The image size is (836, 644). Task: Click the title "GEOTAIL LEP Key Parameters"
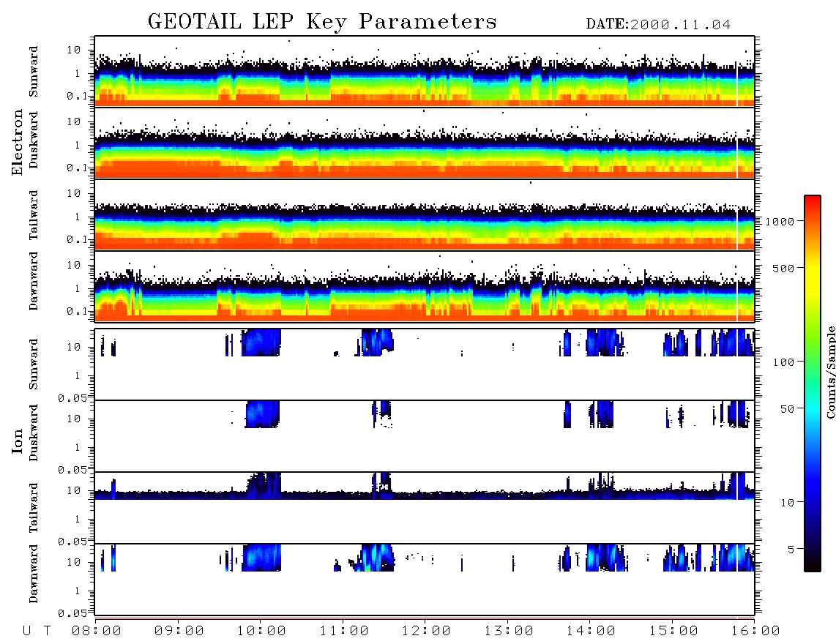tap(322, 21)
